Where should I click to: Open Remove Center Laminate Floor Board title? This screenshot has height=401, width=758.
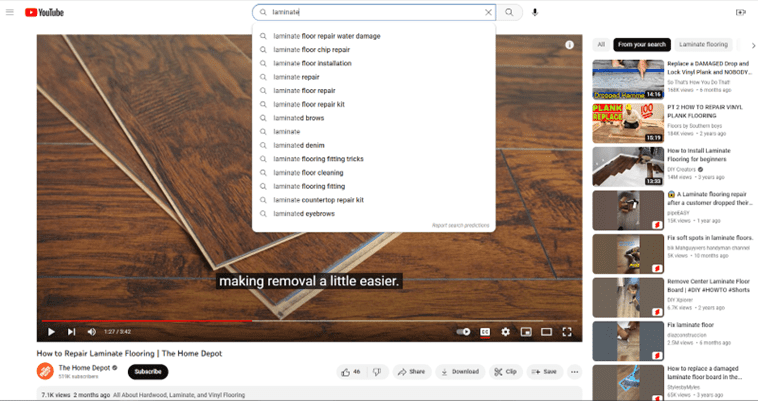click(x=709, y=286)
